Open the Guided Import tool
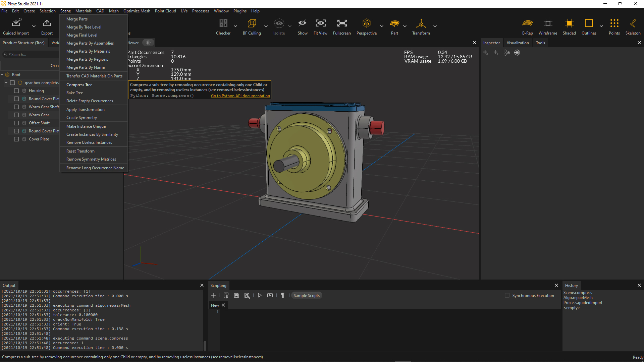 16,26
